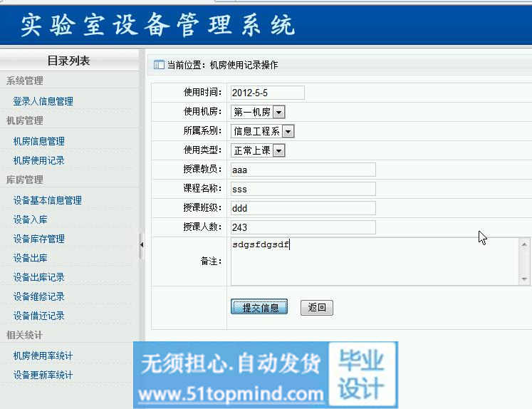Go to 设备入库 page
532x409 pixels.
point(30,219)
